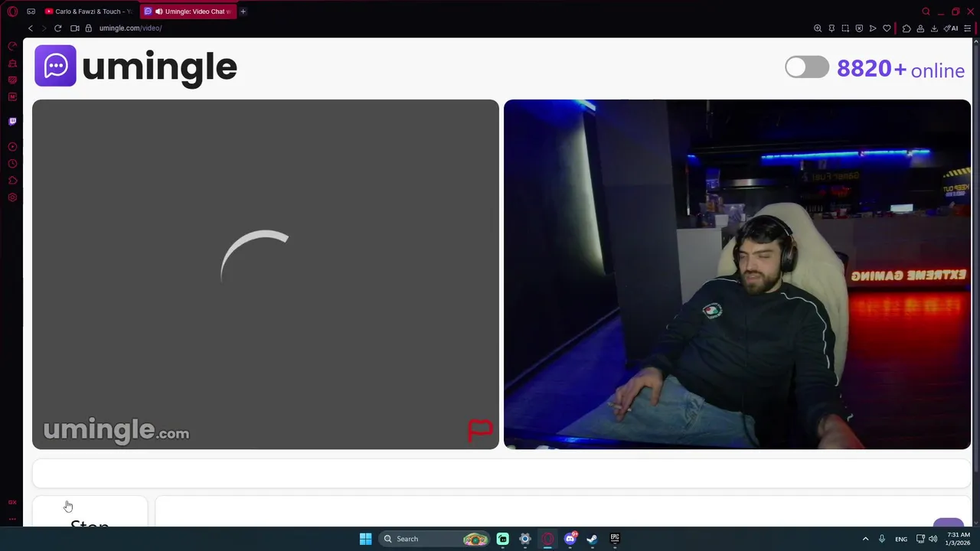Screen dimensions: 980x551
Task: Open Steam from the taskbar
Action: [592, 539]
